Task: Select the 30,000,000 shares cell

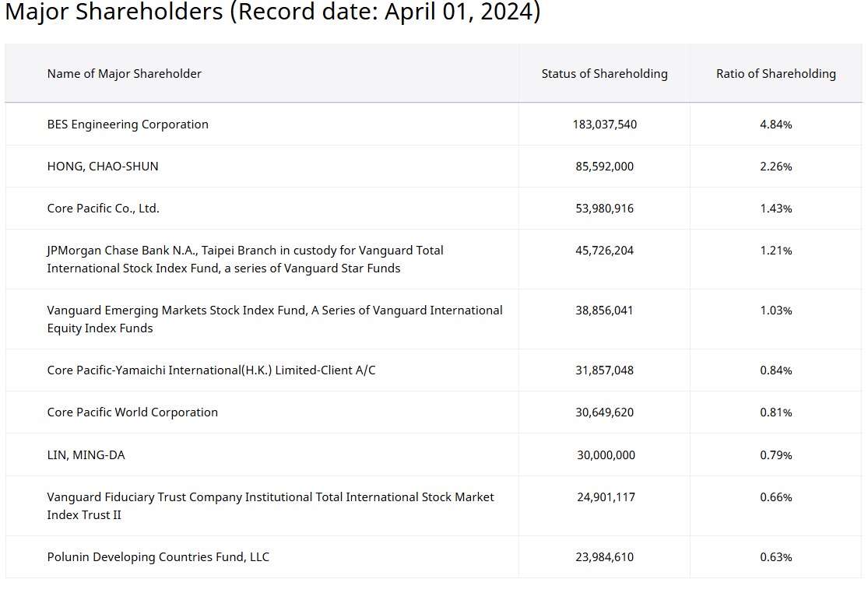Action: 606,455
